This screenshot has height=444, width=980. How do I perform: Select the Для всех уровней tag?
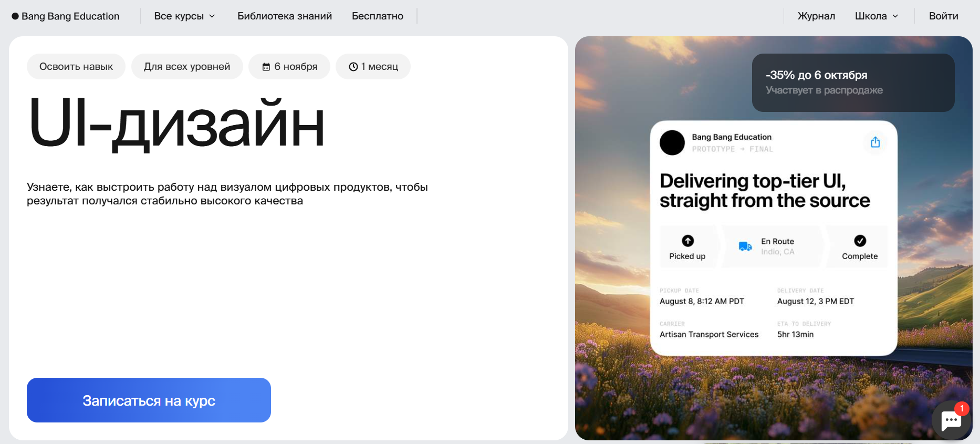pyautogui.click(x=187, y=67)
